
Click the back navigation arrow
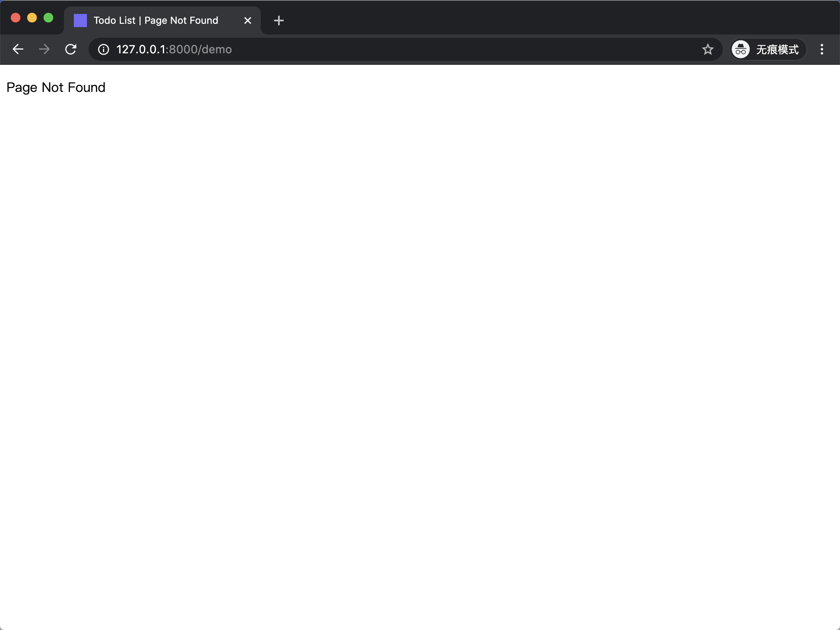click(x=18, y=49)
